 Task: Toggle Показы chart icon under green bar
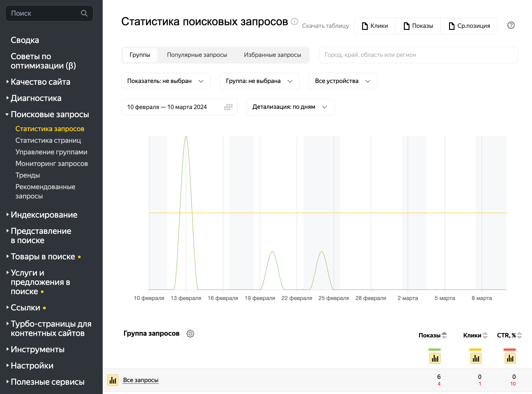[435, 358]
